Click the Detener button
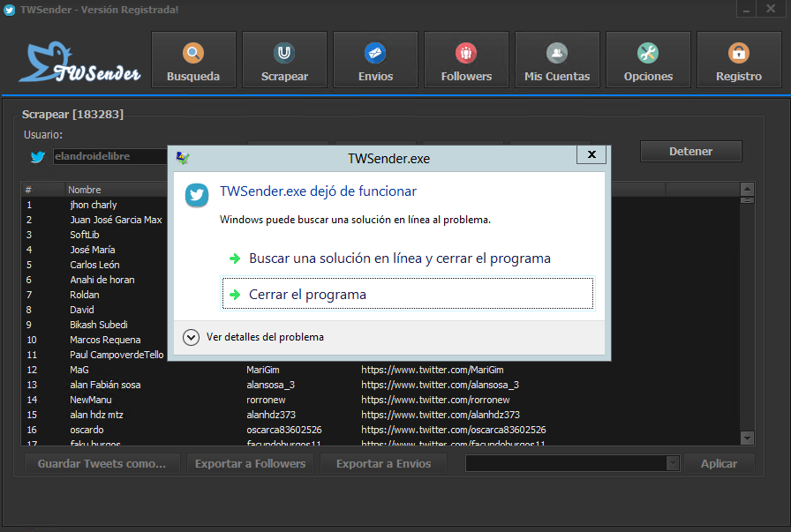 (x=690, y=151)
